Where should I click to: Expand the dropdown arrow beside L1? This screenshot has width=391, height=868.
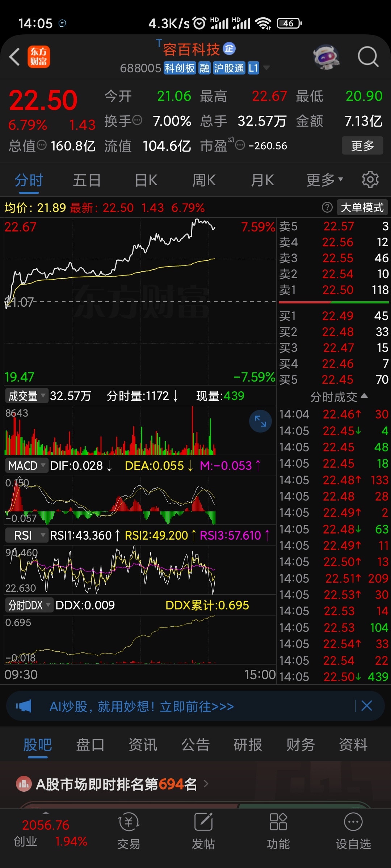[266, 68]
